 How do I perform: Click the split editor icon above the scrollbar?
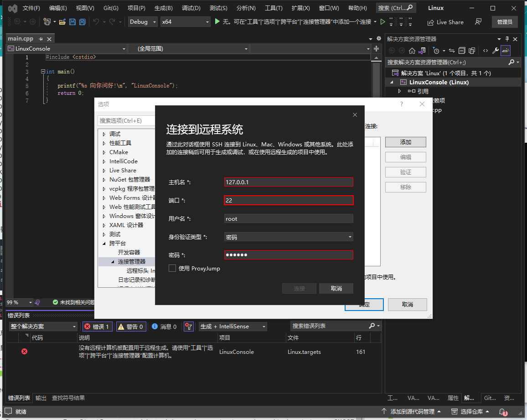coord(377,49)
